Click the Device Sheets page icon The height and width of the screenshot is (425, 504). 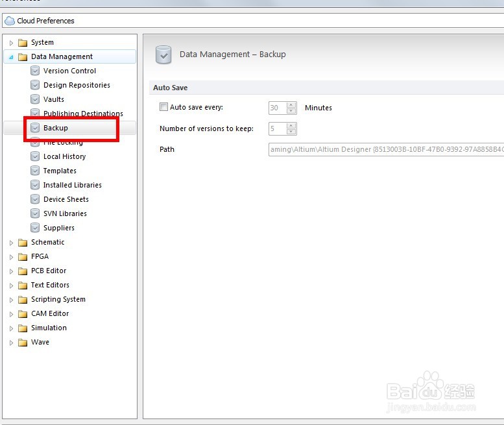click(35, 199)
